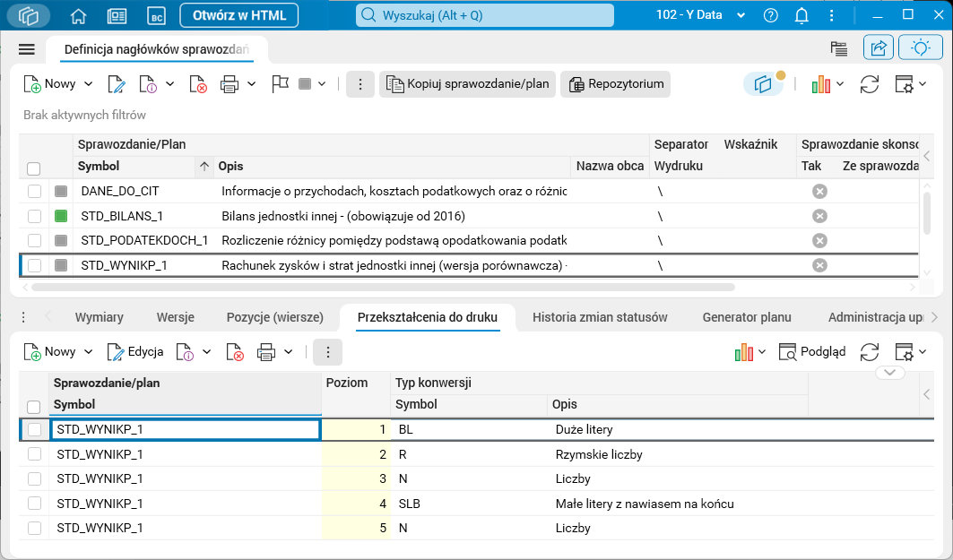
Task: Click the news/dashboard icon beside home
Action: (117, 16)
